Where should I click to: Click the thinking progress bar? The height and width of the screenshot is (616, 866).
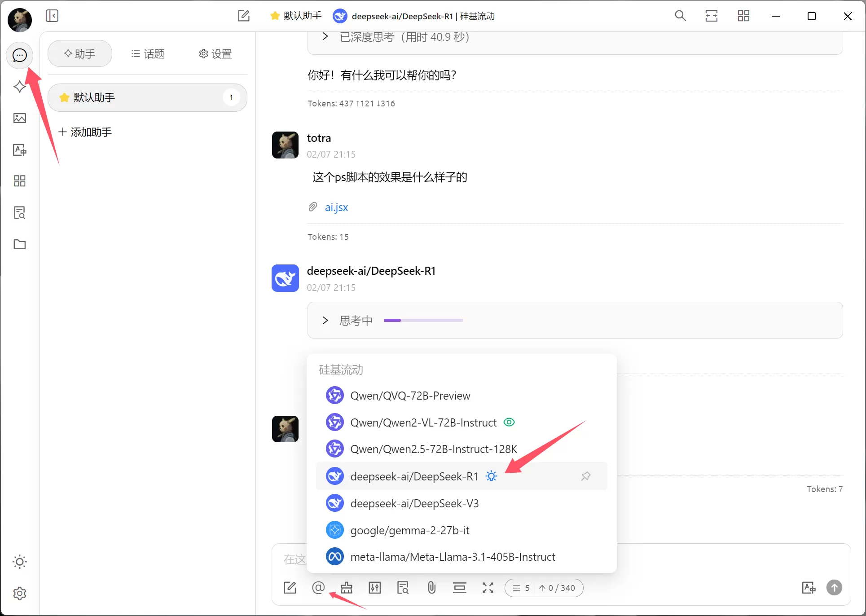tap(423, 320)
